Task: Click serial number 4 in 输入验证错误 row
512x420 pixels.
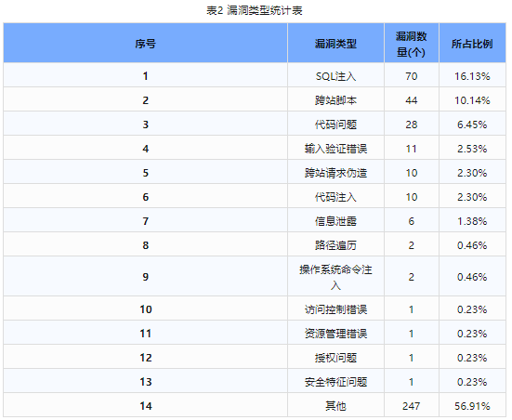Action: click(x=145, y=149)
